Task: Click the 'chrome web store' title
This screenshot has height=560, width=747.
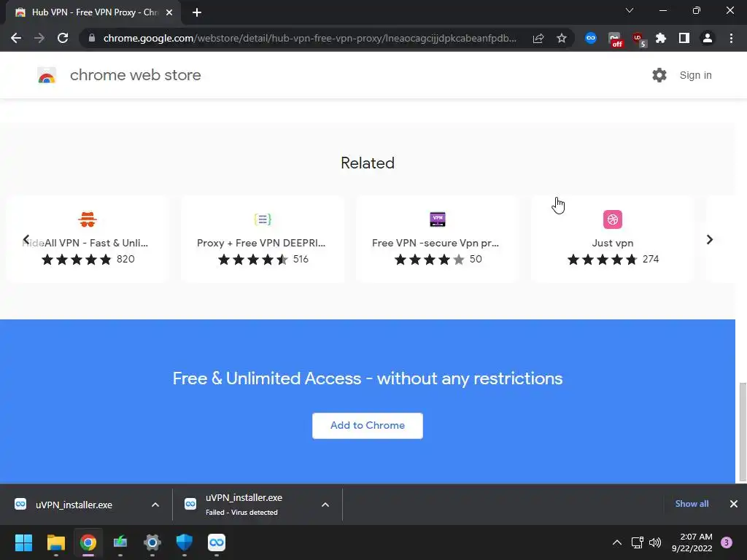Action: coord(135,75)
